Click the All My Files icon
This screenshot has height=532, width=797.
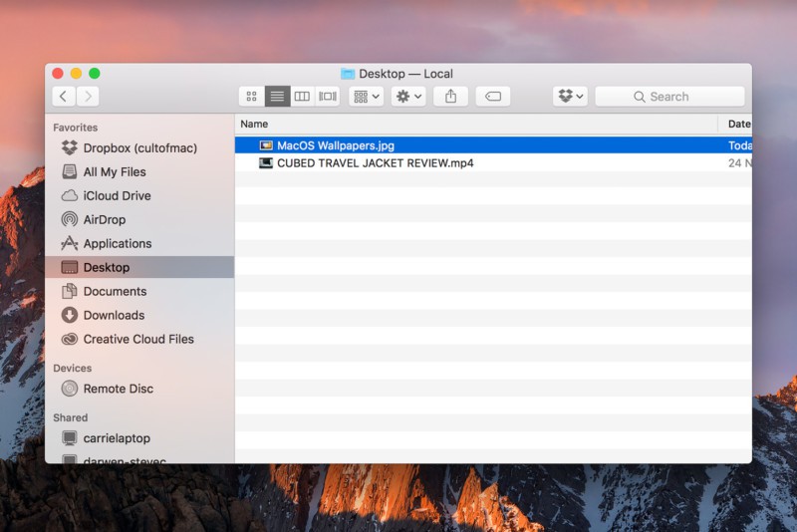[x=70, y=171]
